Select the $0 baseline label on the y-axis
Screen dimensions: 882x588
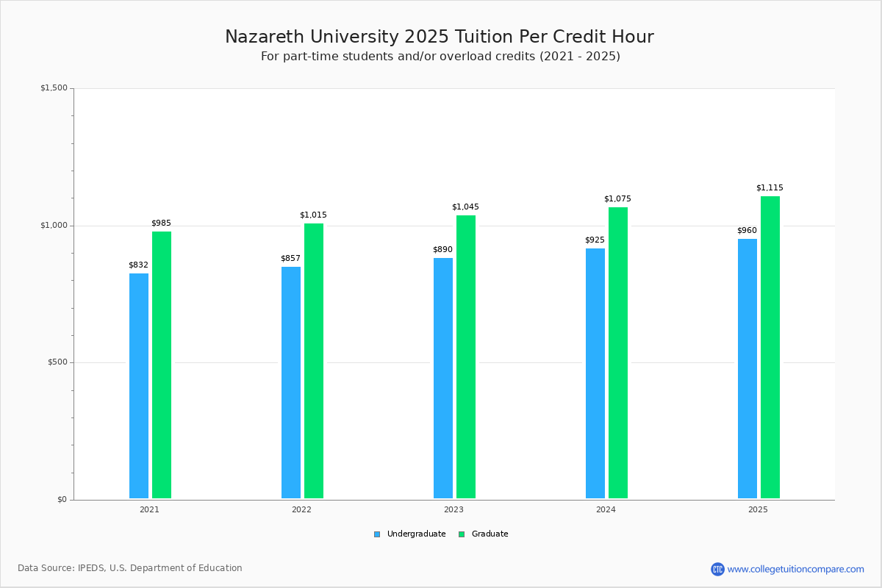click(x=62, y=498)
